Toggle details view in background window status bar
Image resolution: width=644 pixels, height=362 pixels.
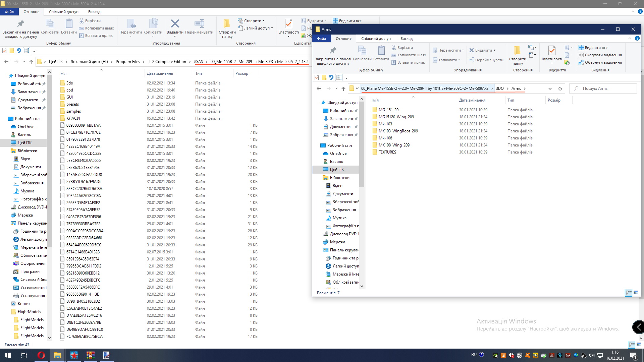[x=631, y=345]
